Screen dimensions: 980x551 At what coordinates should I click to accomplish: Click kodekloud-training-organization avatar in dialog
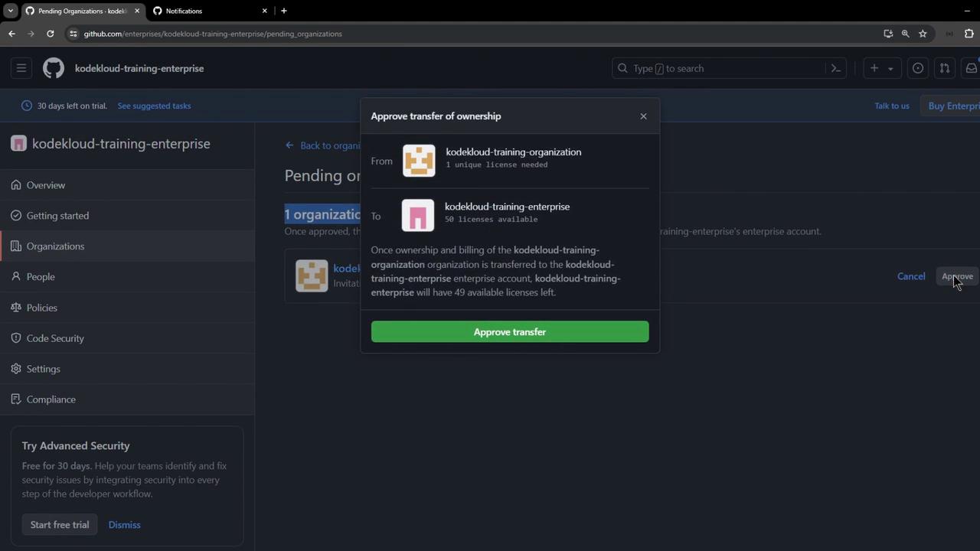tap(419, 161)
